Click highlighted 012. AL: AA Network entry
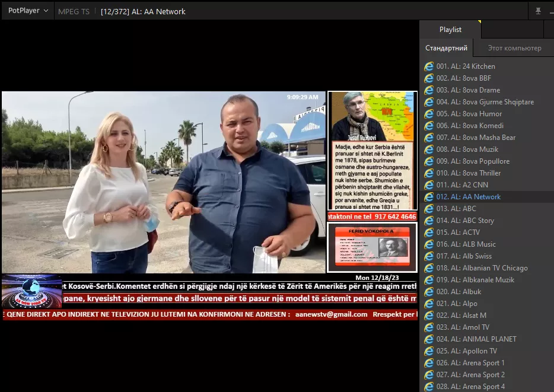 [488, 197]
